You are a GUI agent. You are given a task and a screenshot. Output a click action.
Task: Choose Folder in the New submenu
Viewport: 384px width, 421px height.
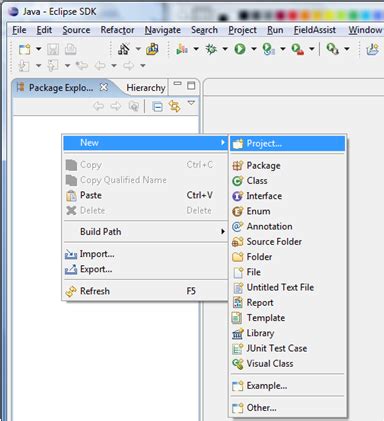tap(288, 257)
